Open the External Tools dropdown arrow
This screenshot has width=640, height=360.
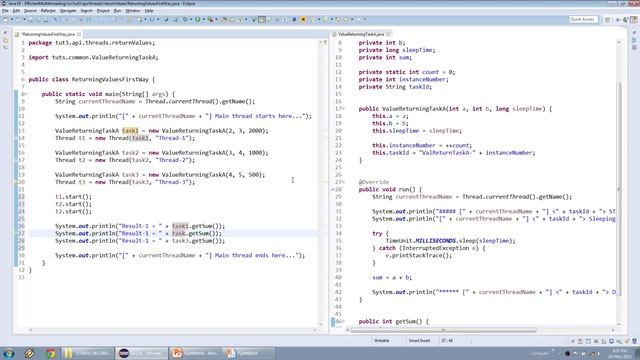pos(216,19)
